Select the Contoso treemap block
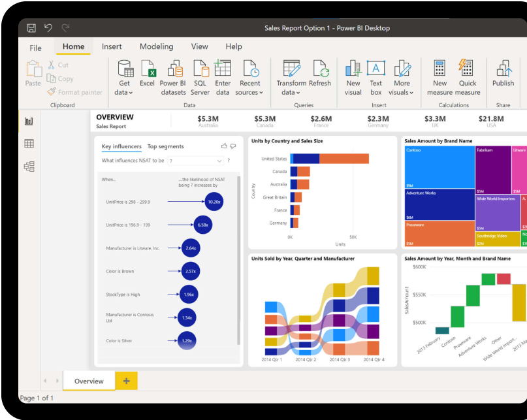This screenshot has width=527, height=420. pyautogui.click(x=439, y=167)
